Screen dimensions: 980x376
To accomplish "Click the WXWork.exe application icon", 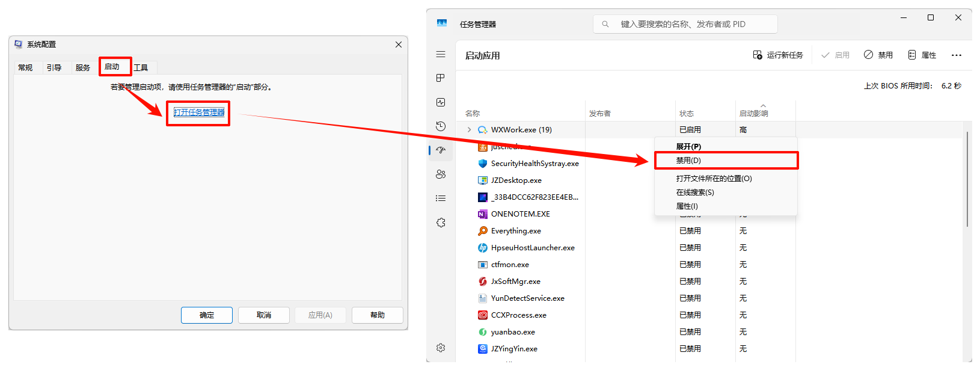I will pyautogui.click(x=482, y=130).
